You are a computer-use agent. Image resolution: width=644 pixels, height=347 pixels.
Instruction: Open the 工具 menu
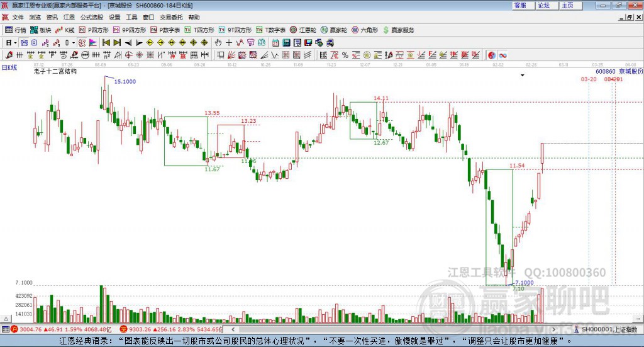point(131,17)
